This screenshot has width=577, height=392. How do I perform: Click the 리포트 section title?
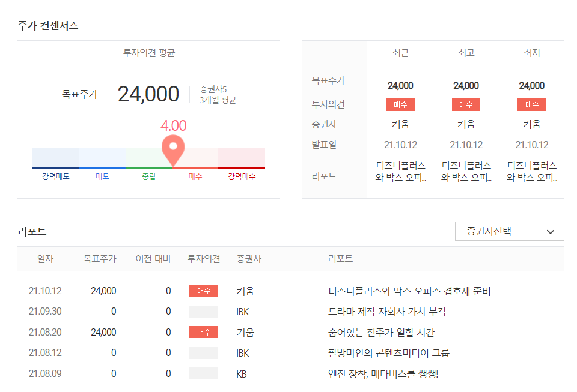tap(32, 231)
